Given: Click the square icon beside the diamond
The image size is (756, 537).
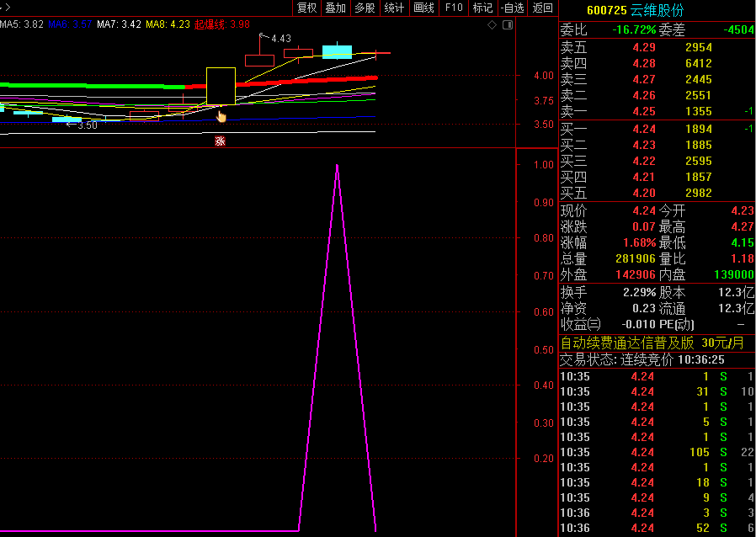Looking at the screenshot, I should click(507, 25).
